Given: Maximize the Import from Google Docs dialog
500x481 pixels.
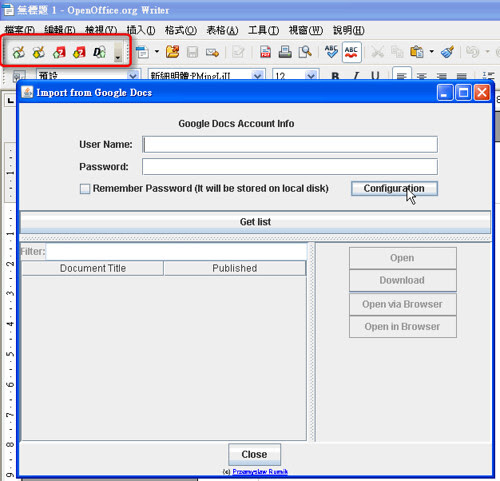Looking at the screenshot, I should [x=463, y=92].
